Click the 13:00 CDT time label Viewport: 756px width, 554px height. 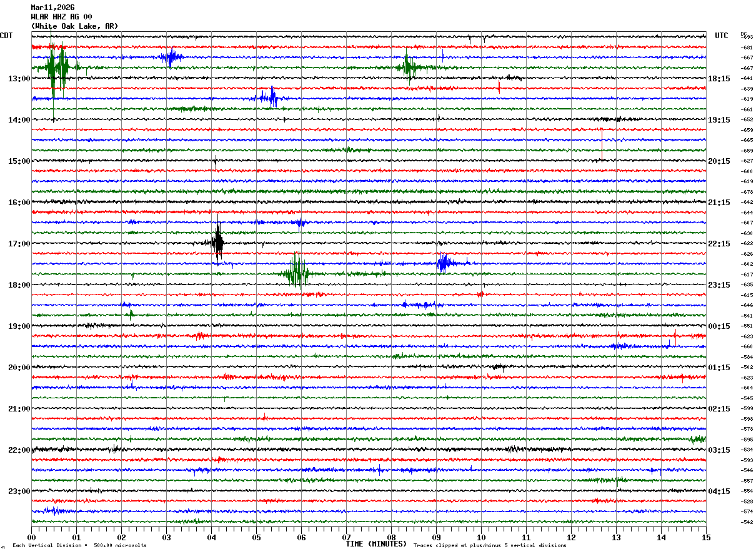19,79
